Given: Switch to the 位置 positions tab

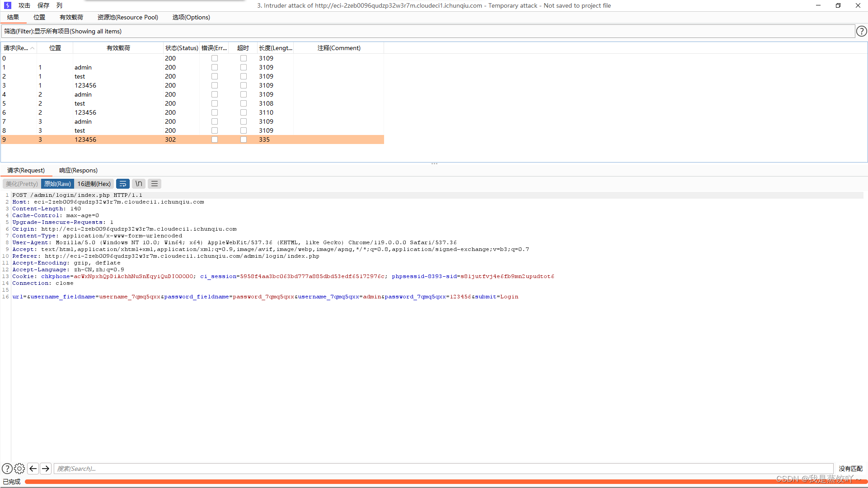Looking at the screenshot, I should click(x=39, y=17).
